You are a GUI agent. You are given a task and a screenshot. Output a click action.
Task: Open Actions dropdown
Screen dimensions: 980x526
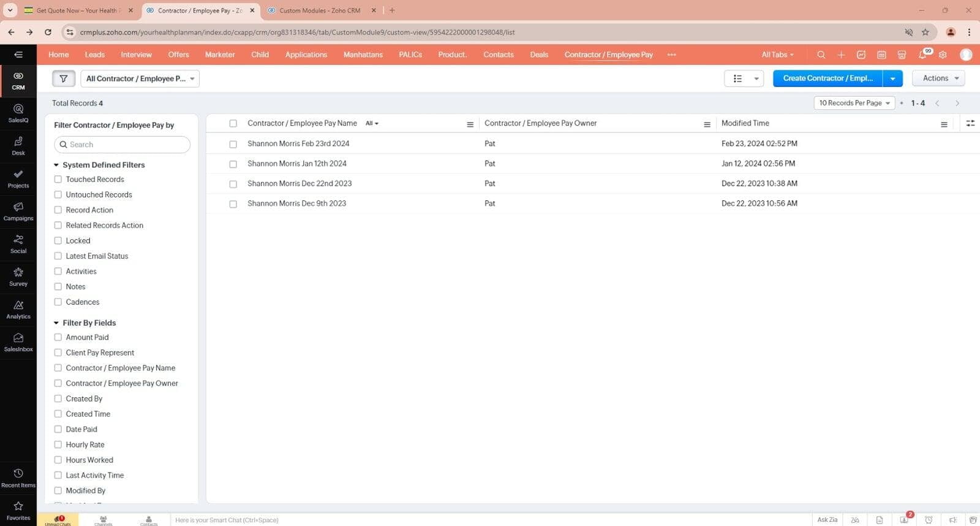point(938,78)
